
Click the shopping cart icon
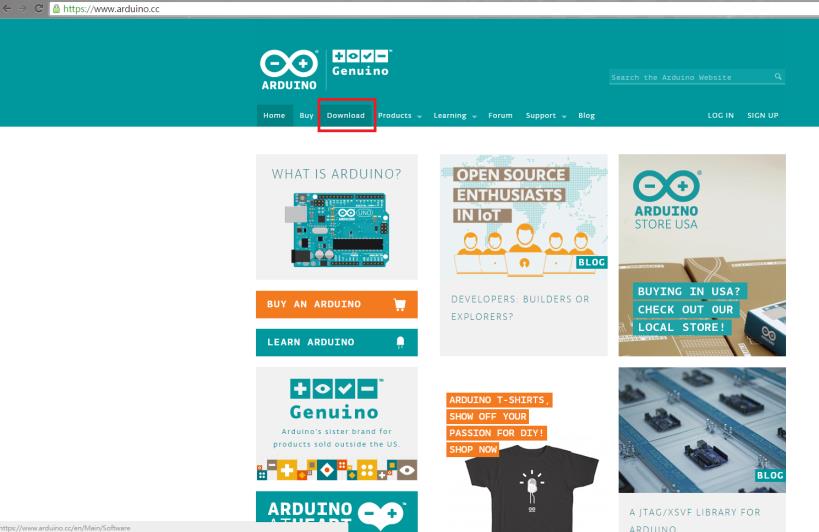click(x=400, y=305)
